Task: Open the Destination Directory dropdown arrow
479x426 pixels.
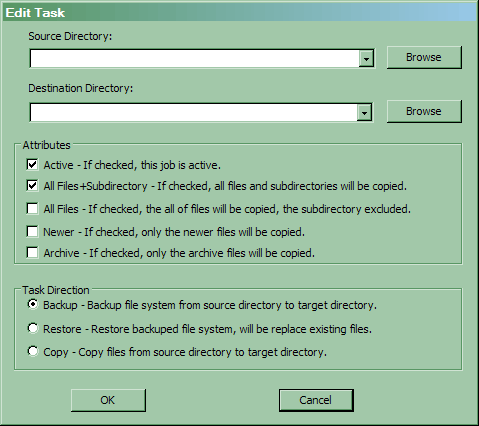Action: point(364,113)
